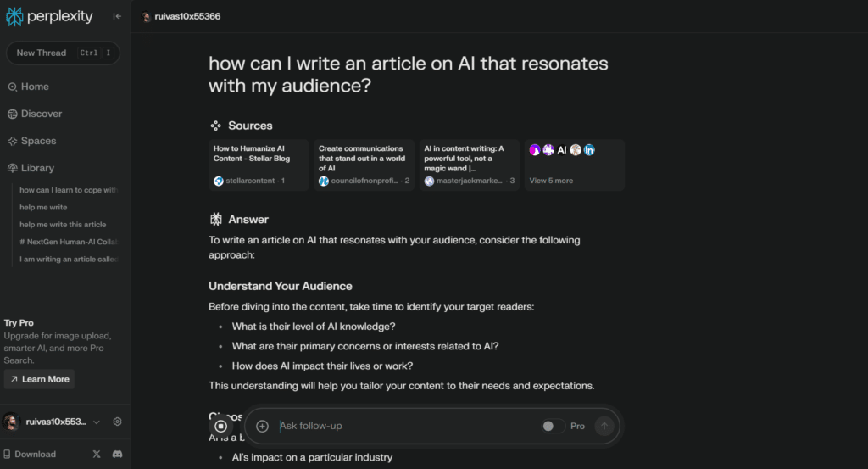Image resolution: width=868 pixels, height=469 pixels.
Task: Click 'What is their level of AI knowledge?'
Action: (314, 327)
